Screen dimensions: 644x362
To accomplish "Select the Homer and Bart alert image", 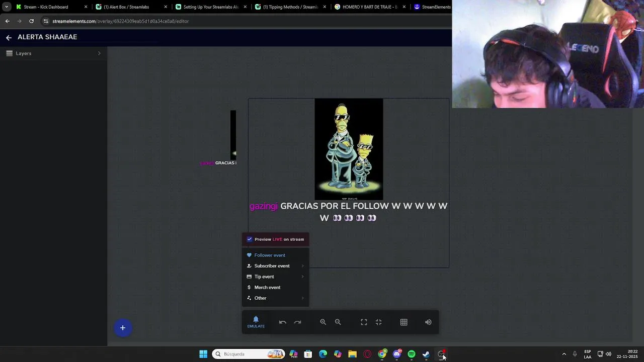I will coord(349,149).
